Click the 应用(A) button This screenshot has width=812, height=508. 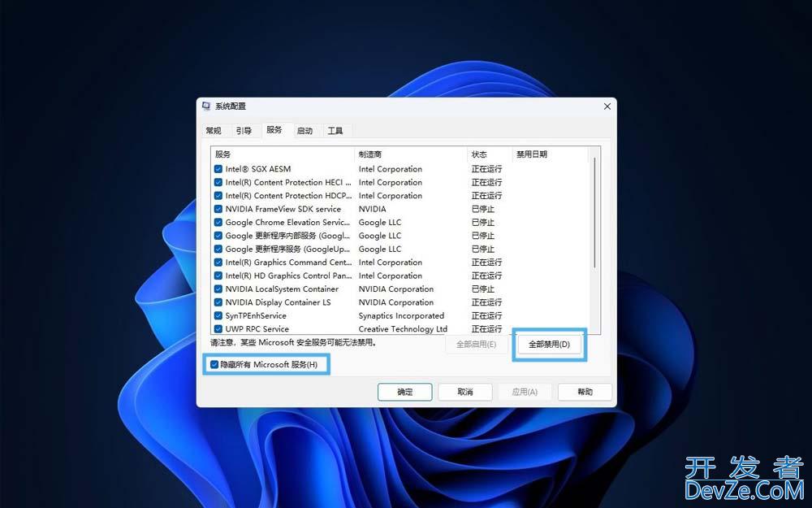pyautogui.click(x=525, y=392)
